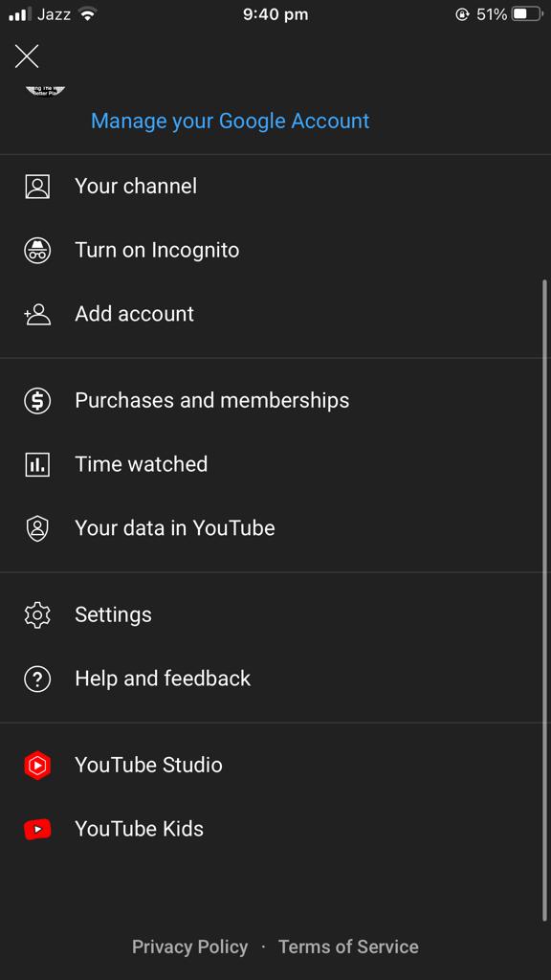Tap the red YouTube Studio hexagon icon
Screen dimensions: 551x980
37,766
